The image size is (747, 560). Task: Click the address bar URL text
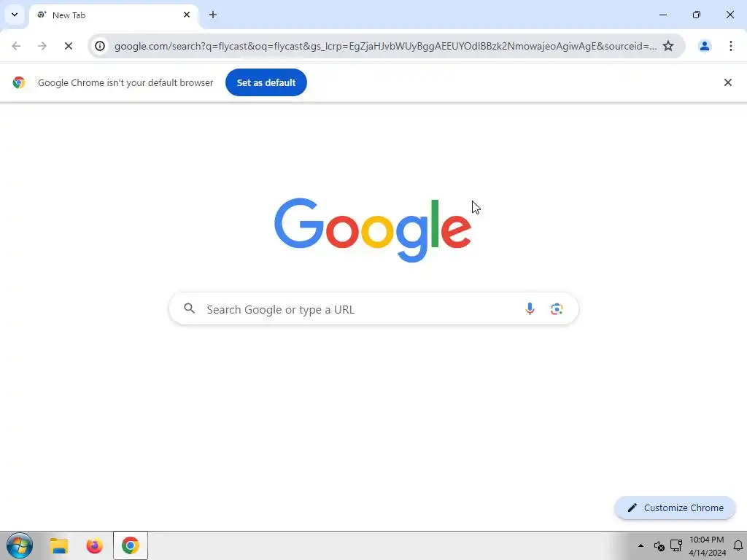(x=385, y=46)
